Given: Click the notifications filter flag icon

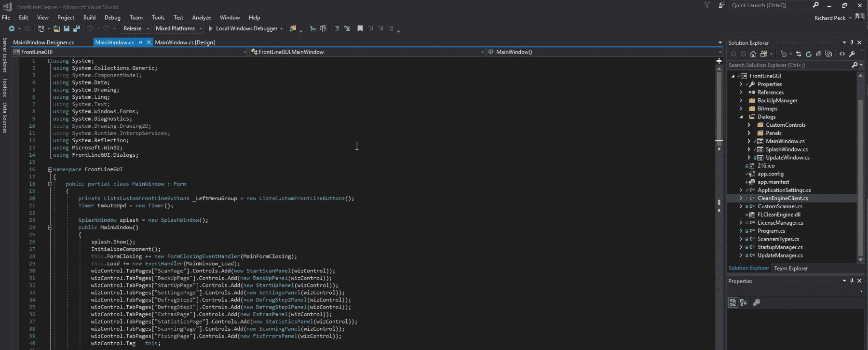Looking at the screenshot, I should pyautogui.click(x=707, y=5).
